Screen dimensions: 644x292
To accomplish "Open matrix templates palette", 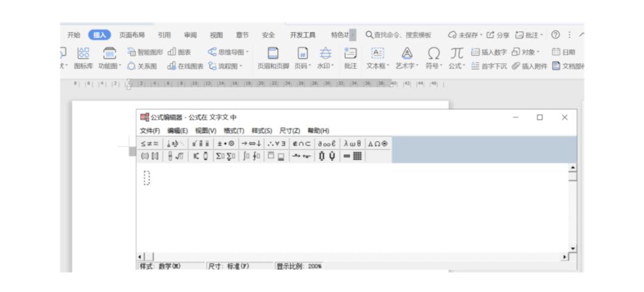I will point(352,156).
